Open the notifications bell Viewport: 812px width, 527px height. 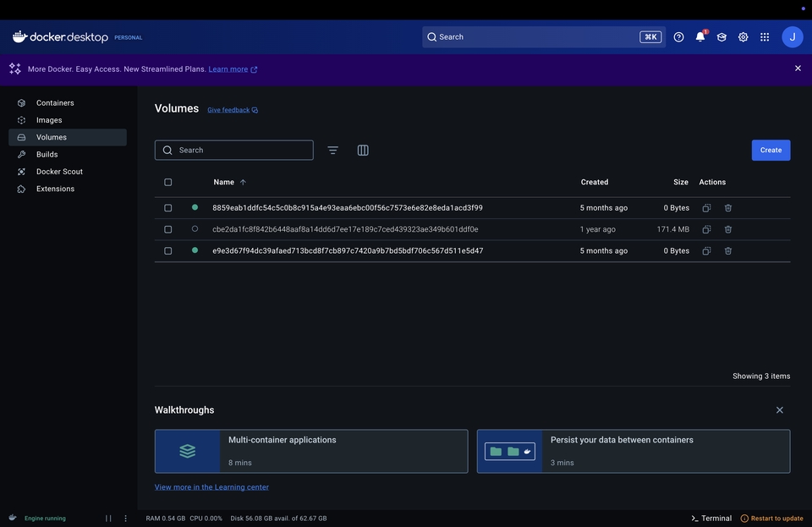pos(700,36)
